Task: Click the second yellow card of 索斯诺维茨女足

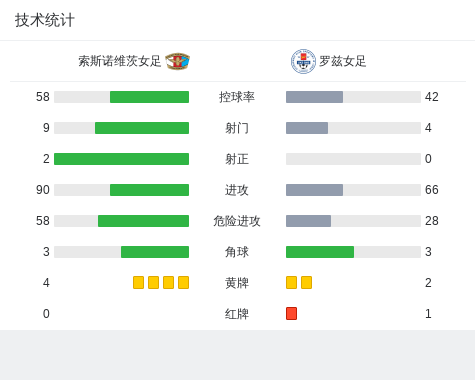Action: [x=153, y=282]
